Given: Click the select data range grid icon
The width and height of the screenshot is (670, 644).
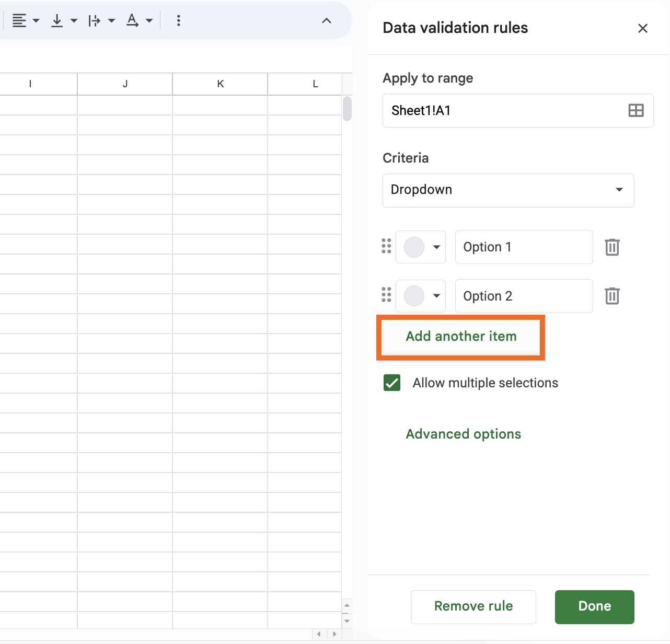Looking at the screenshot, I should coord(636,110).
